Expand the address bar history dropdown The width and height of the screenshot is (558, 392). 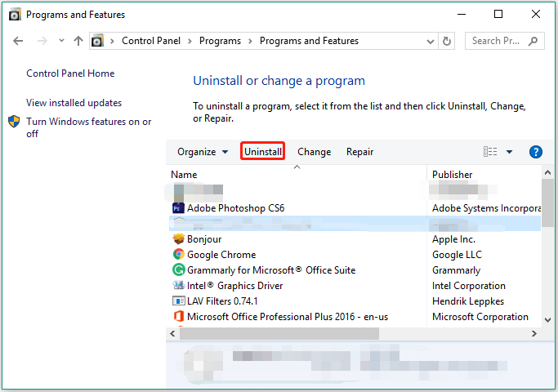[431, 42]
